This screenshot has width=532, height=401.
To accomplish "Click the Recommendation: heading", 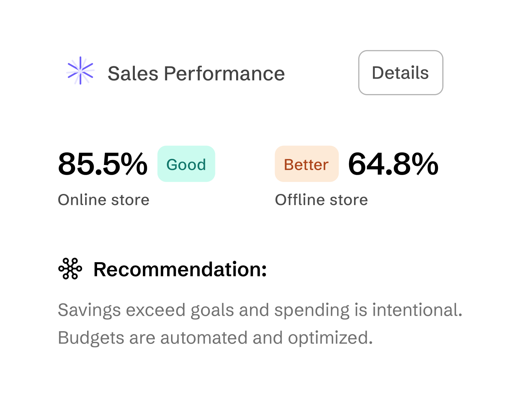I will click(x=180, y=269).
